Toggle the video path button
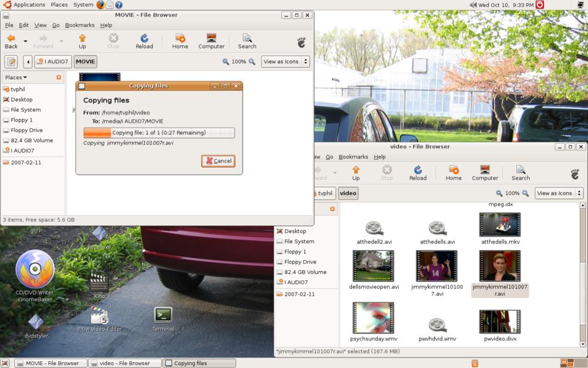The height and width of the screenshot is (368, 588). pyautogui.click(x=348, y=193)
